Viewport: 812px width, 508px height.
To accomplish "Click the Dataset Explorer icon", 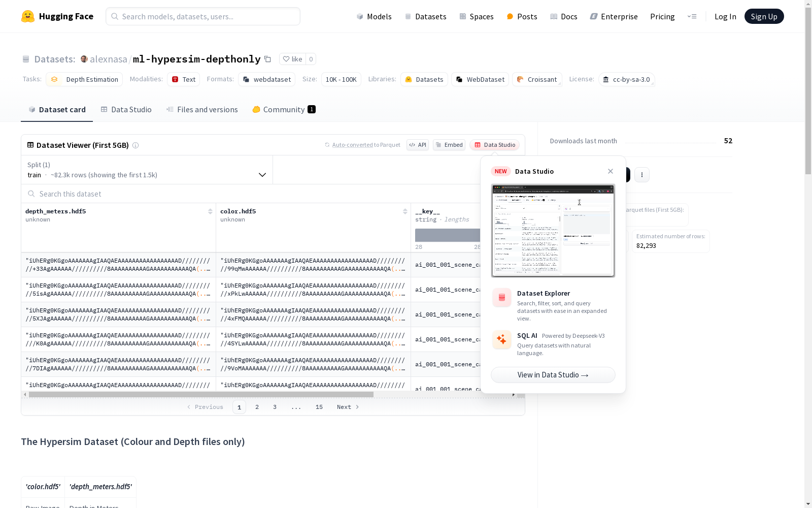I will coord(502,298).
